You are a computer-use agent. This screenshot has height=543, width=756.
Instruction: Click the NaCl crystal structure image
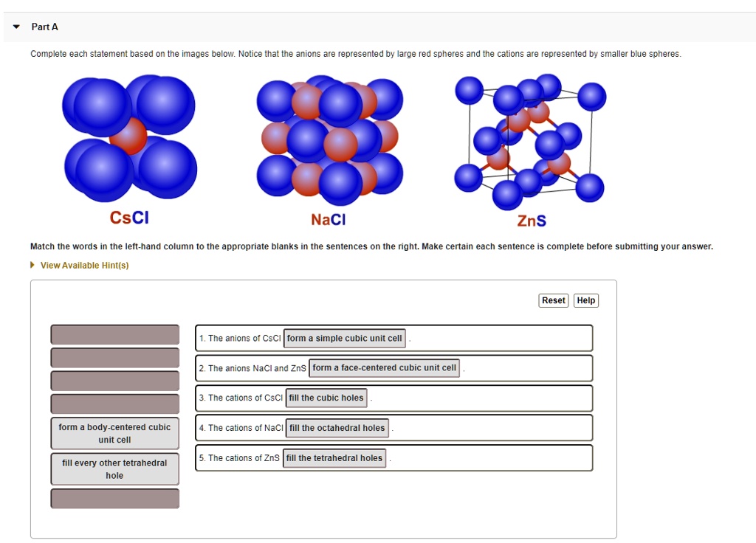click(330, 136)
